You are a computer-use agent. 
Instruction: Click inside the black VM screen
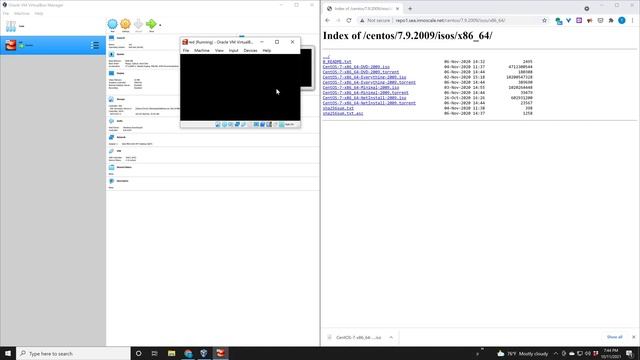coord(240,87)
